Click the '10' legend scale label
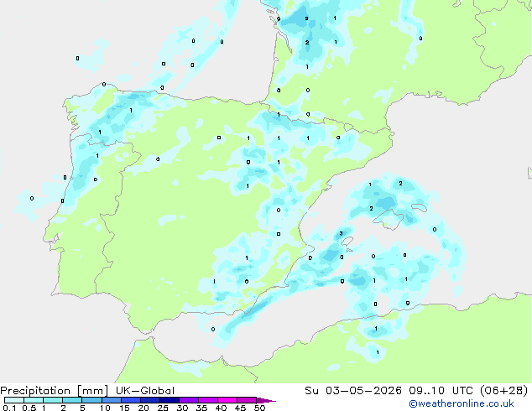532x411 pixels. point(105,408)
